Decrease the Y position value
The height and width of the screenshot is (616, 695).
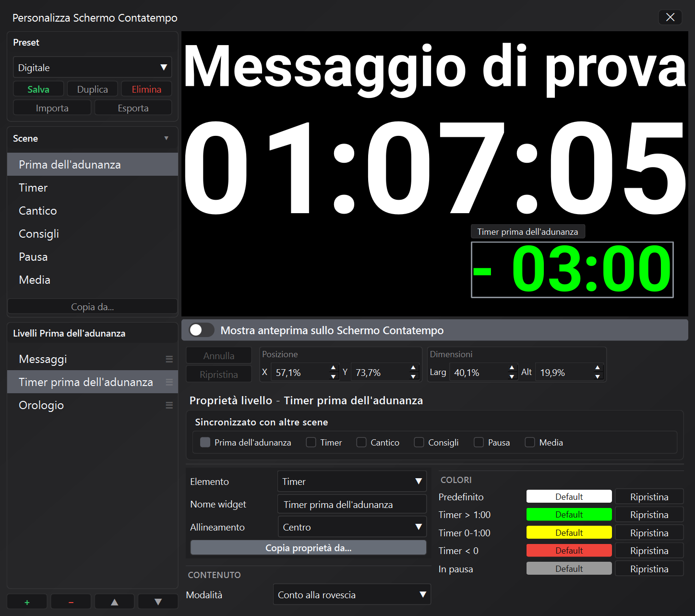pyautogui.click(x=413, y=376)
